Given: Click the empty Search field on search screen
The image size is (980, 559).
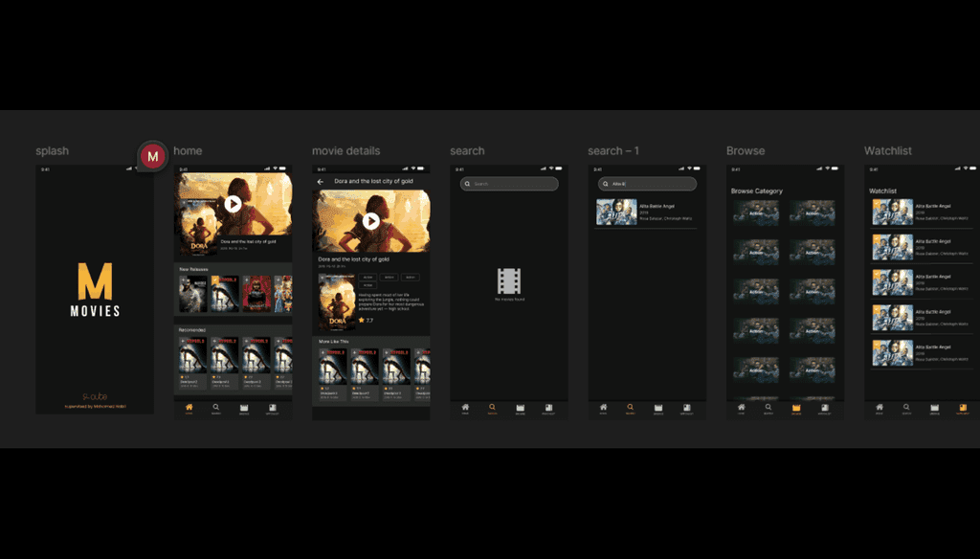Looking at the screenshot, I should point(509,184).
